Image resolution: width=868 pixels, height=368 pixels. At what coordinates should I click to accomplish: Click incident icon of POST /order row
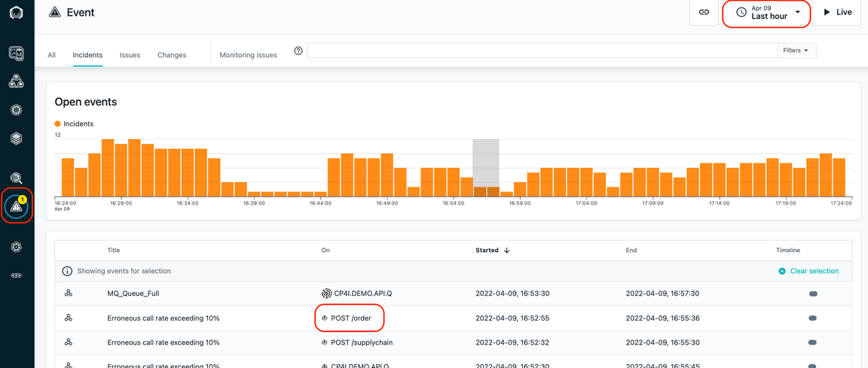[x=69, y=318]
